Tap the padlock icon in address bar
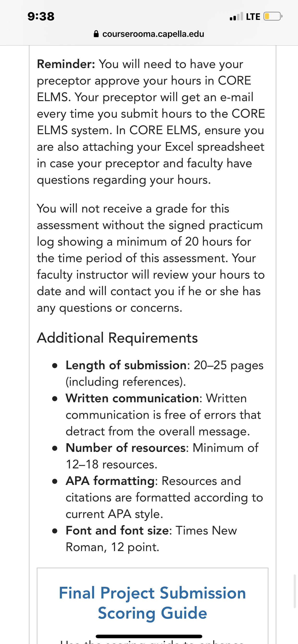 [x=96, y=34]
